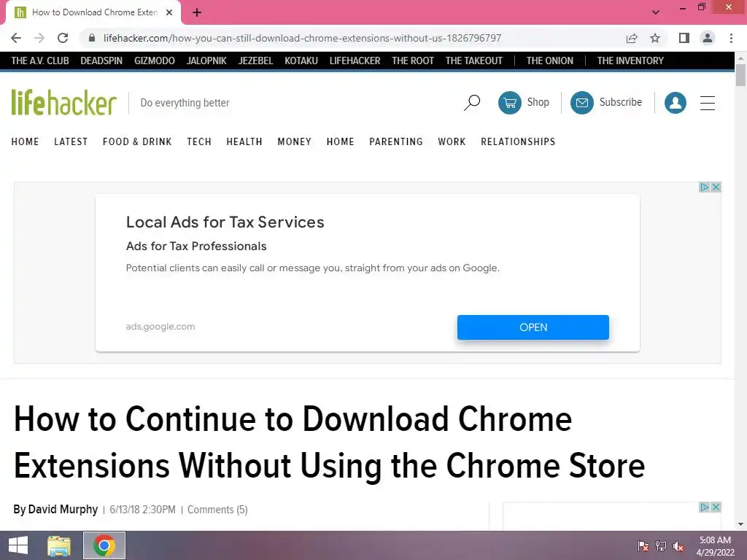Open THE ONION network link
The image size is (747, 560).
click(550, 61)
